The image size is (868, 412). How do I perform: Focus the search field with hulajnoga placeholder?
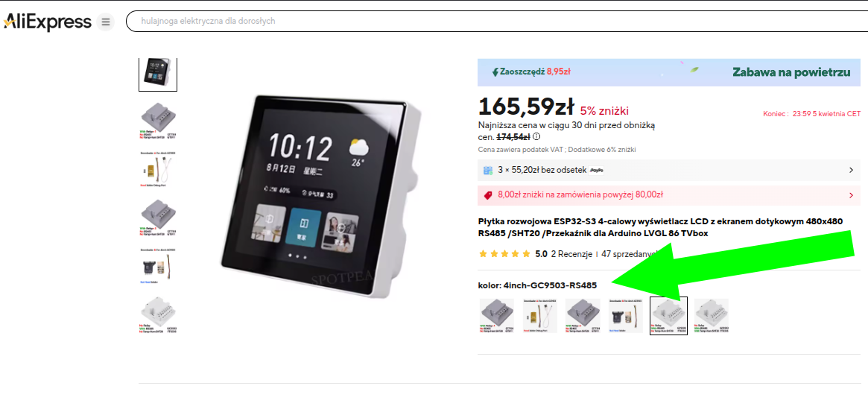click(496, 21)
